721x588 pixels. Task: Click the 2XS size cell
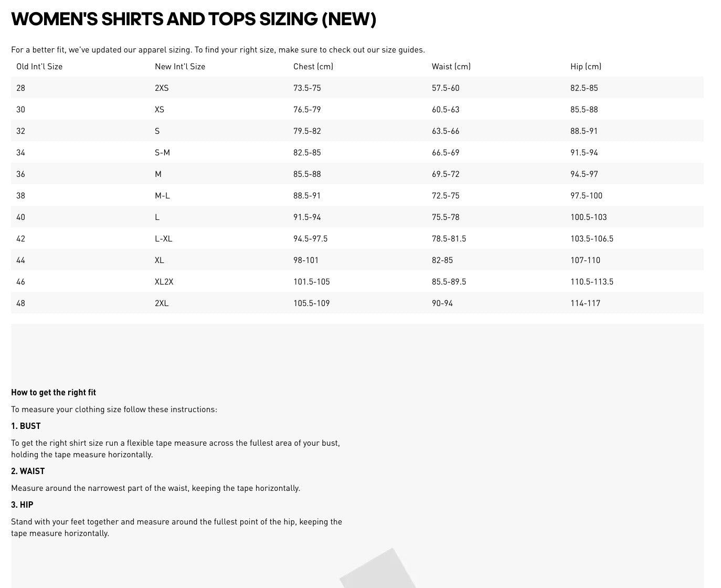point(162,88)
